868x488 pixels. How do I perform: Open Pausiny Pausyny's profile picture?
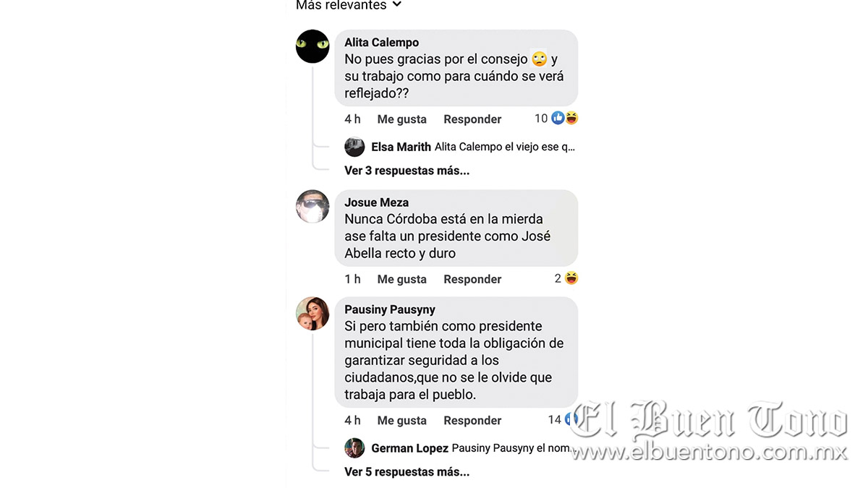(312, 313)
